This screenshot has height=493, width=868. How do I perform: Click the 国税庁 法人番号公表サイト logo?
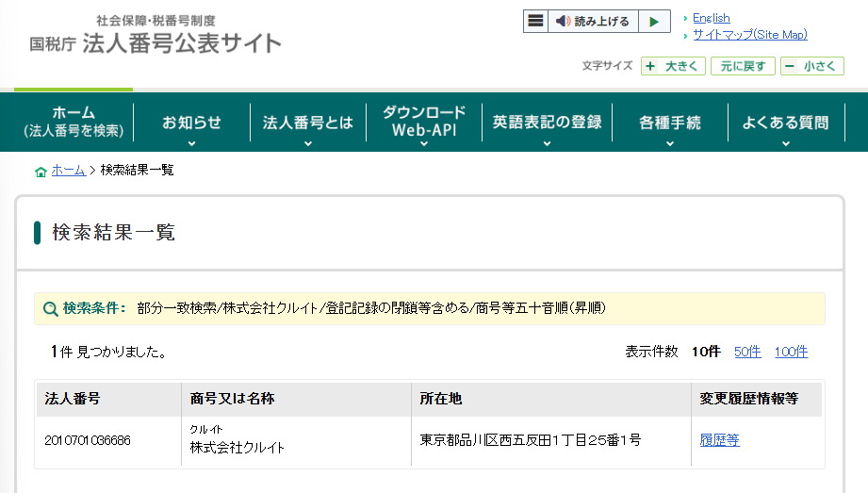[156, 35]
